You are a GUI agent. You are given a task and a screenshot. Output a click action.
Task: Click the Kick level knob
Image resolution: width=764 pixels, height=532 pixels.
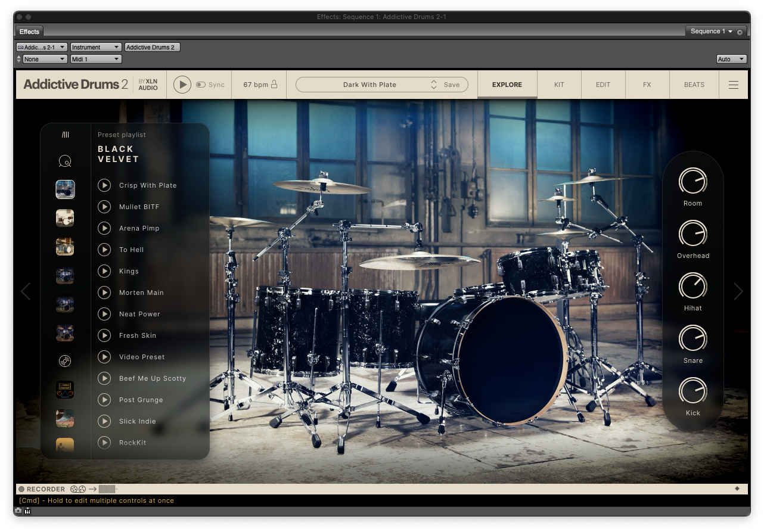tap(693, 390)
